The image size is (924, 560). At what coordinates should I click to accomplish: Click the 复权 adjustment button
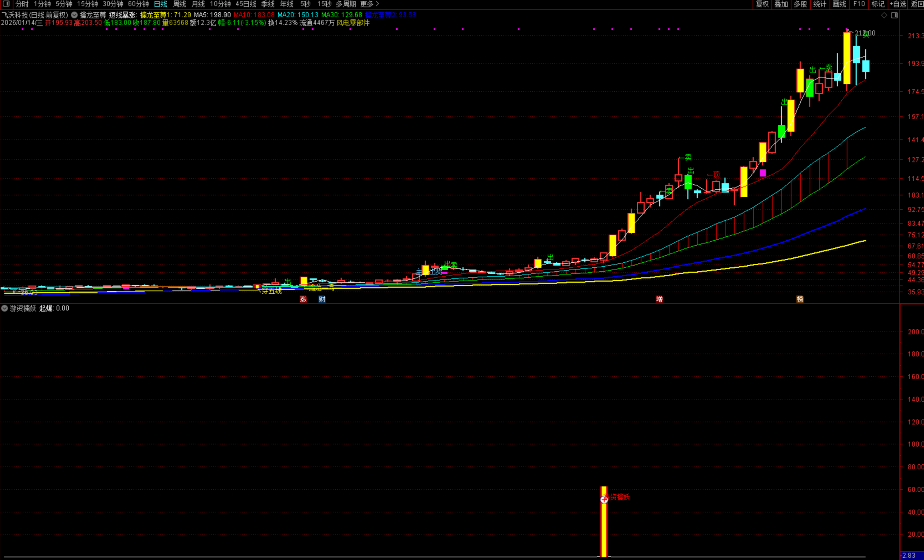tap(762, 4)
